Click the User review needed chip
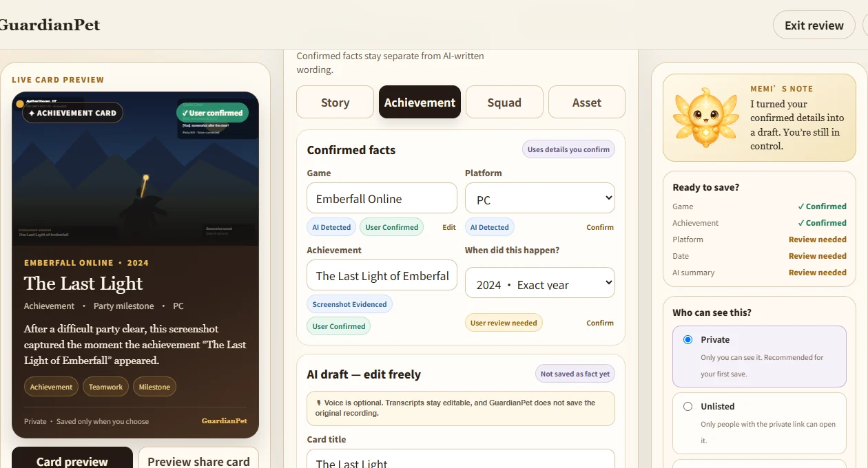This screenshot has width=868, height=468. pos(504,323)
